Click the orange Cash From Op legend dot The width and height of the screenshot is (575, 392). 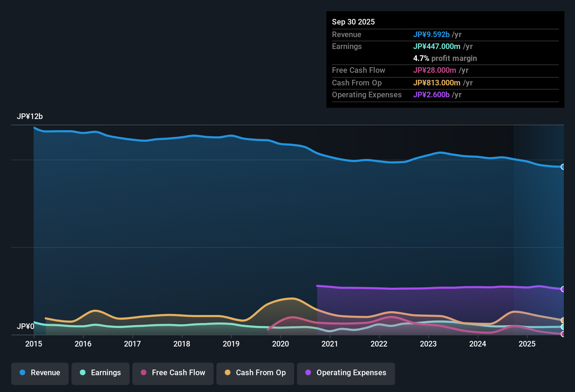coord(227,373)
